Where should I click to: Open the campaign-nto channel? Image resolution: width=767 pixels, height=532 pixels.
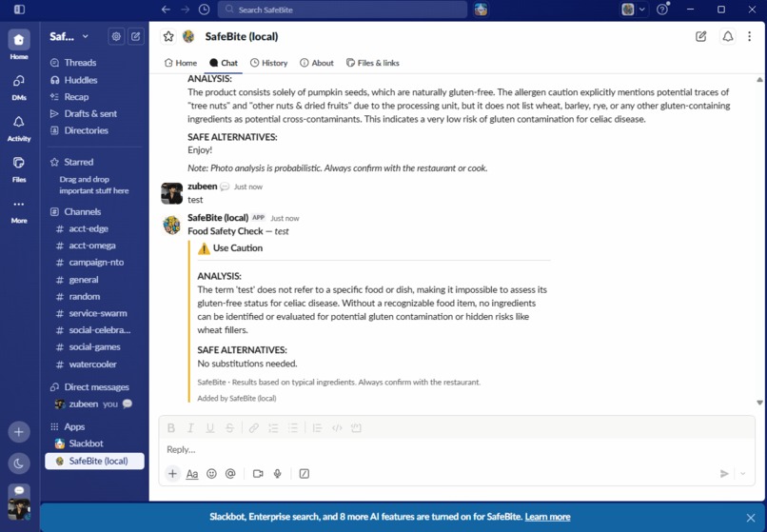point(95,263)
